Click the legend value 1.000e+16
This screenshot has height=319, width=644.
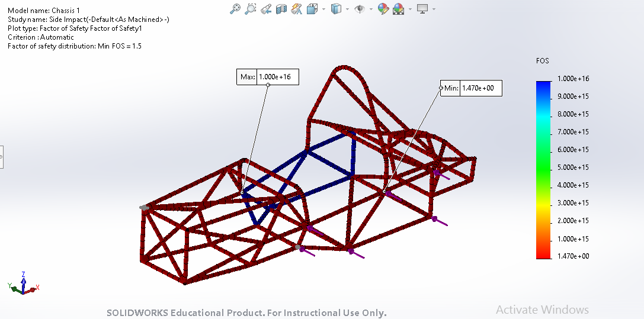click(x=573, y=79)
